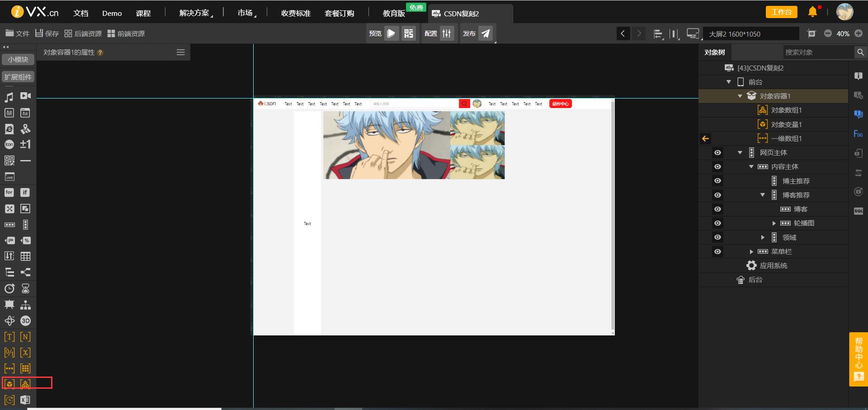
Task: Toggle visibility of 博客推荐
Action: pos(717,195)
